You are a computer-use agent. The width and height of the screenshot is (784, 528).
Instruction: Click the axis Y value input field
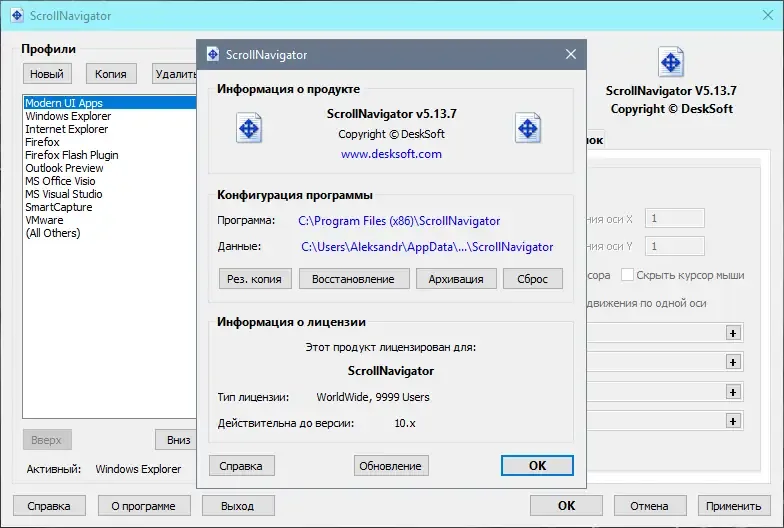pyautogui.click(x=674, y=246)
